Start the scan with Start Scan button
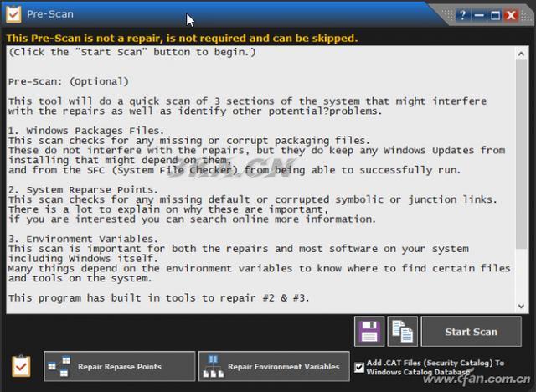The height and width of the screenshot is (392, 536). 471,331
